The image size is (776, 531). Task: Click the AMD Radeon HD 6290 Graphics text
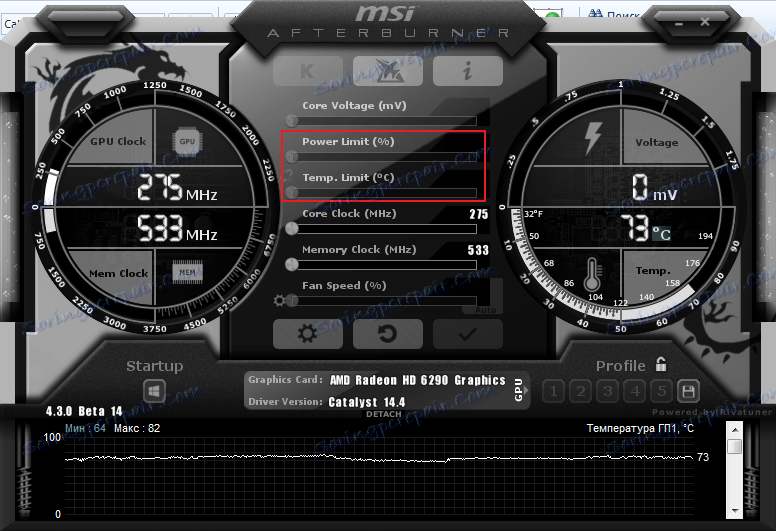point(418,380)
